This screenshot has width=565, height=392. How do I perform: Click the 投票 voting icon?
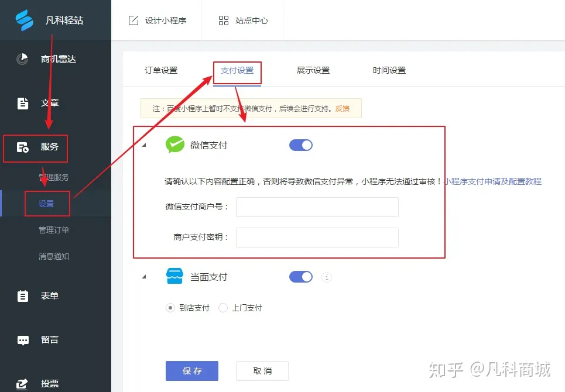(22, 383)
